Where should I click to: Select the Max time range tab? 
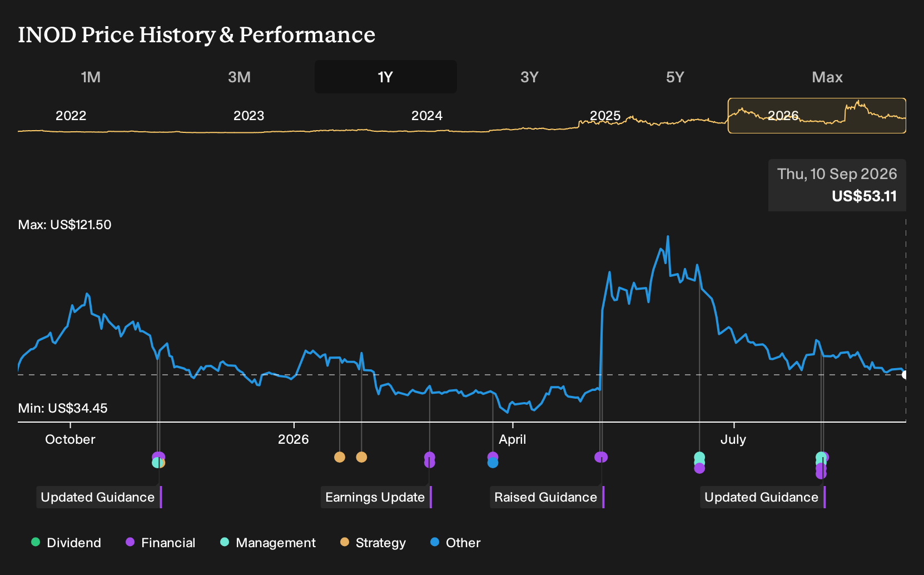pos(827,77)
